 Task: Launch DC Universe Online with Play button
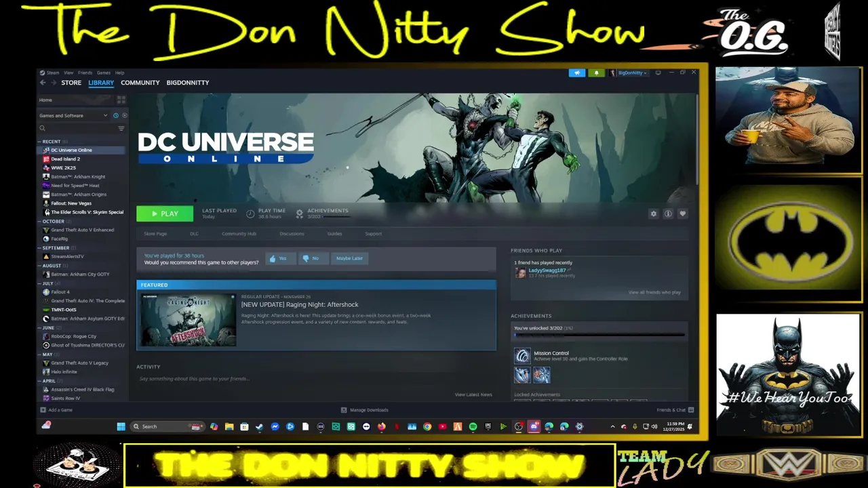tap(165, 213)
